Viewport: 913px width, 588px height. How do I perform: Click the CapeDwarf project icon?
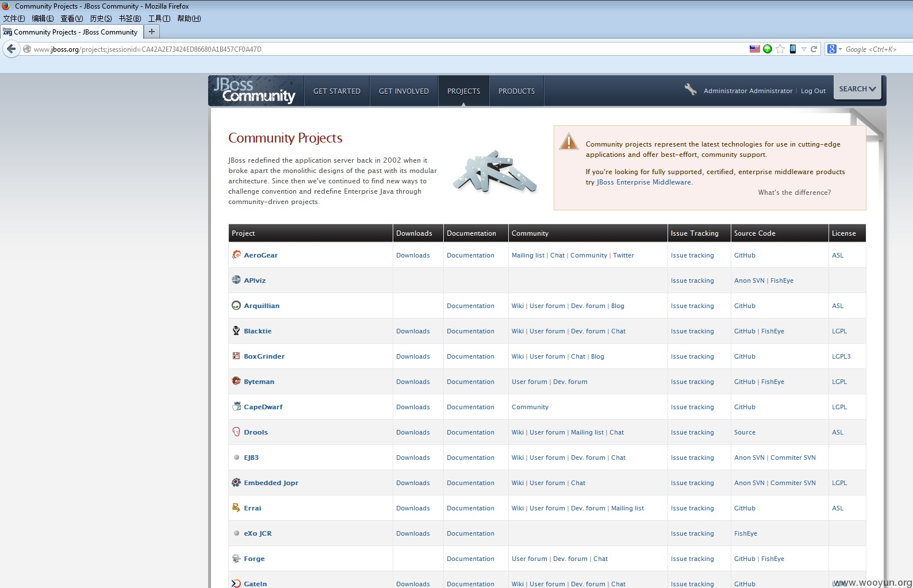coord(236,406)
